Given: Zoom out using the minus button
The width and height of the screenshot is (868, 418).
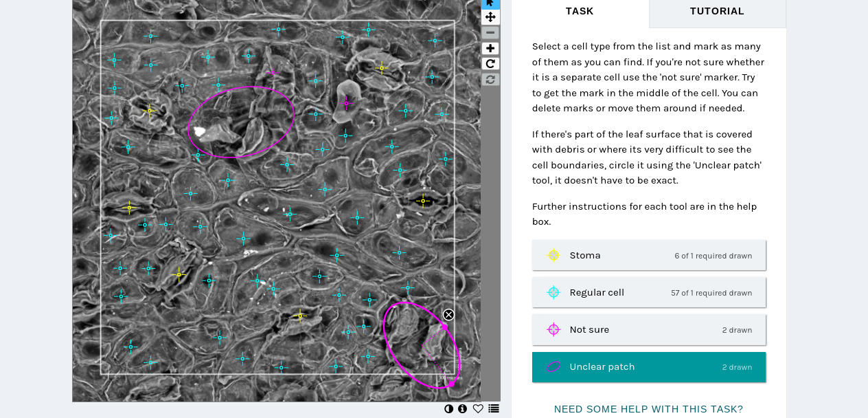Looking at the screenshot, I should click(490, 32).
